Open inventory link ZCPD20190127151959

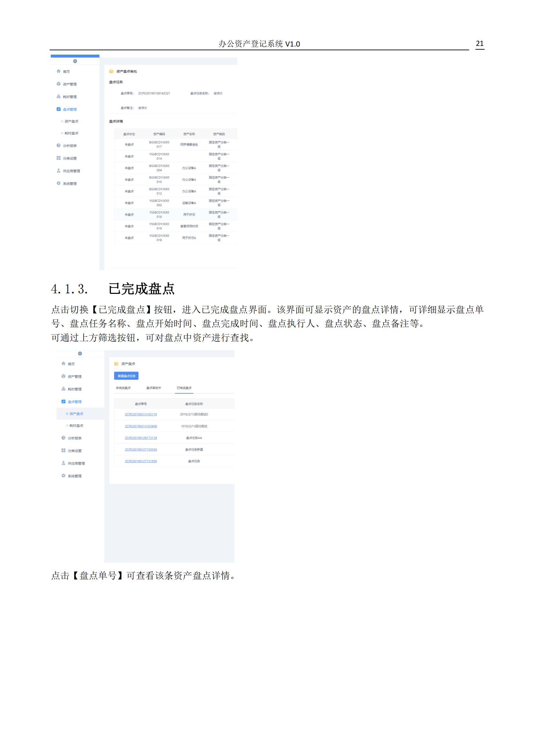tap(141, 461)
